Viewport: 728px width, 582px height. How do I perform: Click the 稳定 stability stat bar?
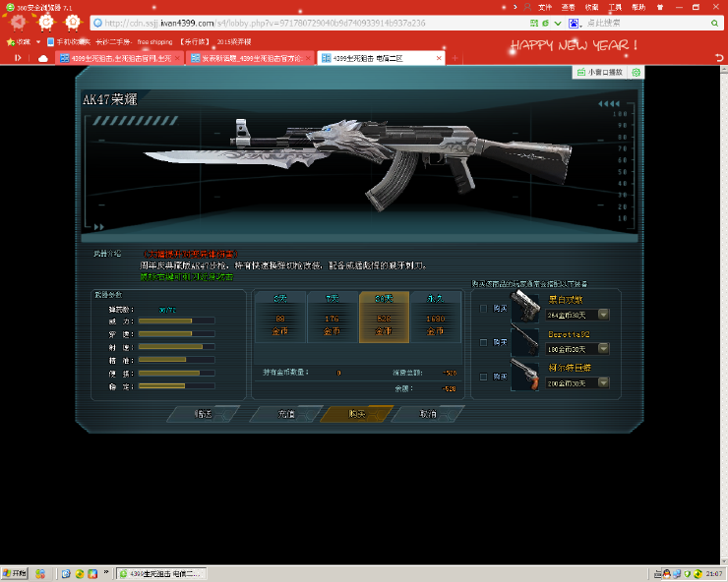tap(176, 385)
